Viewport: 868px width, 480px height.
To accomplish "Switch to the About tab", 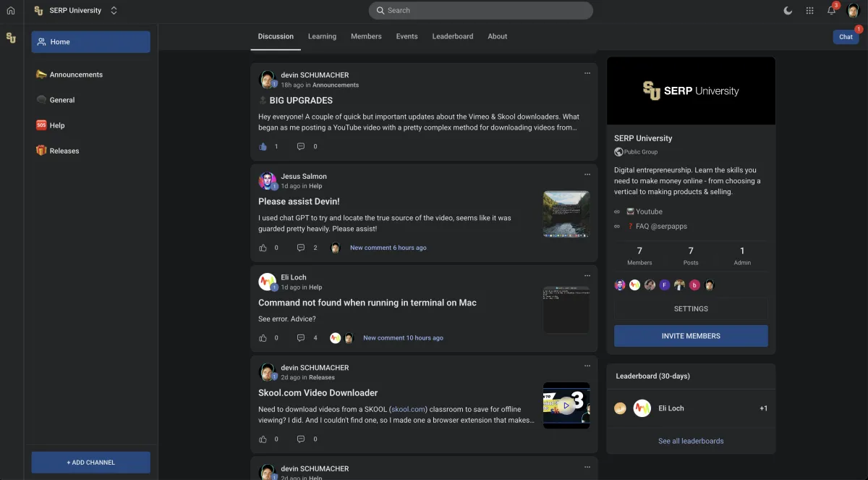I will coord(498,36).
